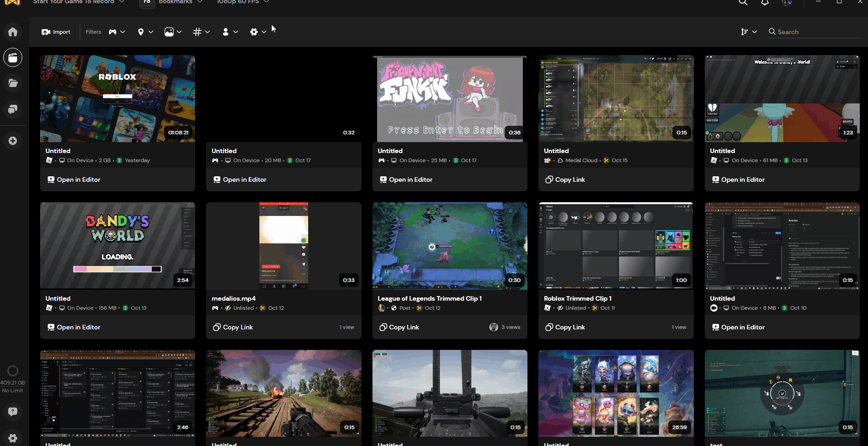
Task: Click the Import button
Action: (x=56, y=32)
